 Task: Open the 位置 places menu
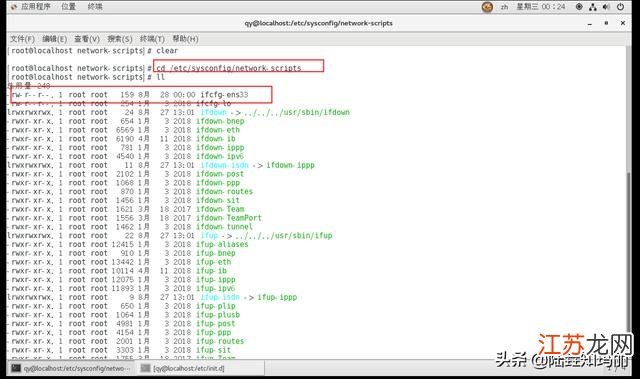69,7
